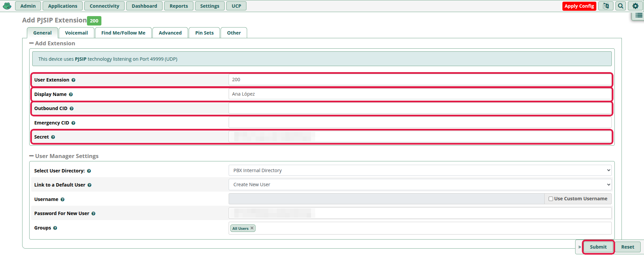Image resolution: width=644 pixels, height=256 pixels.
Task: Click the Reset button
Action: (628, 247)
